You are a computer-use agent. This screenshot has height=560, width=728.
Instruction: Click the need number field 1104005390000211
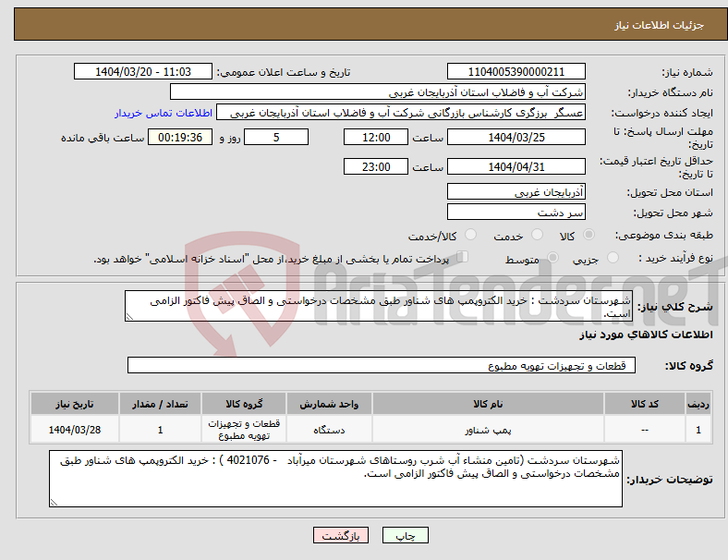516,72
